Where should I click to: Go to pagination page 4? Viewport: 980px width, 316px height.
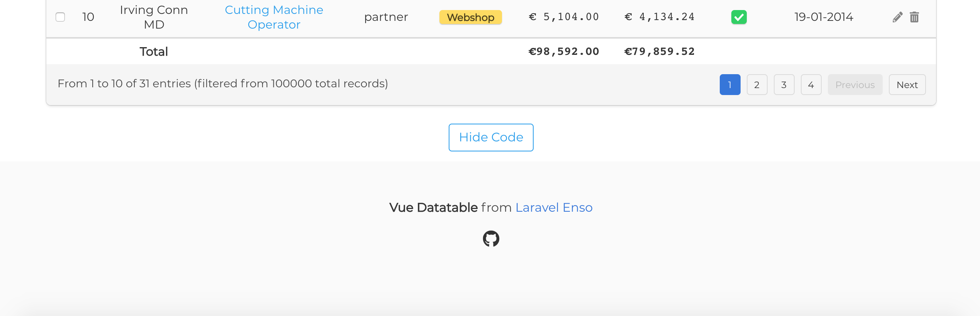coord(811,84)
